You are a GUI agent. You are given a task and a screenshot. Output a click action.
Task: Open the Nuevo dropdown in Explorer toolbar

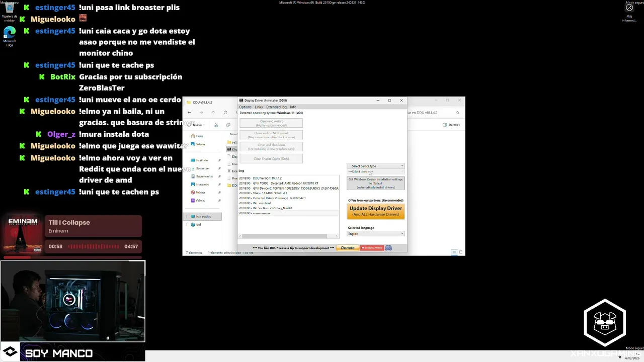point(197,125)
